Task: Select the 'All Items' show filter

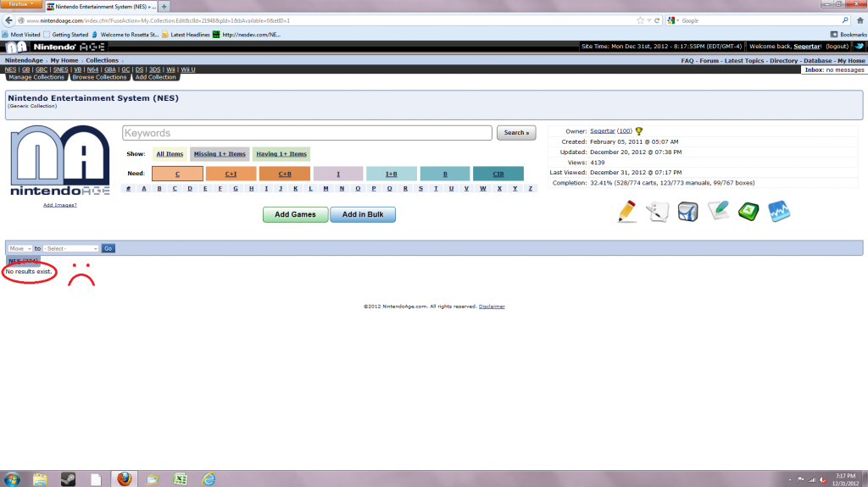Action: [x=169, y=154]
